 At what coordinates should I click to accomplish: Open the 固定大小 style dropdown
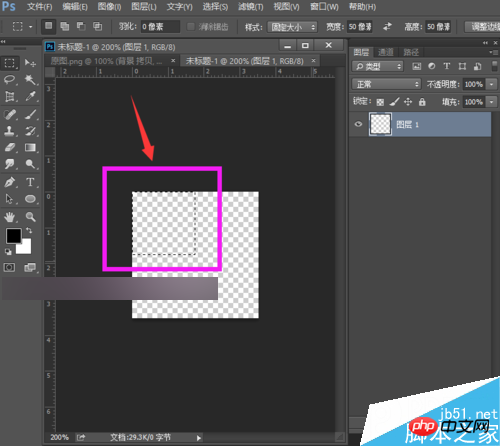[x=292, y=27]
